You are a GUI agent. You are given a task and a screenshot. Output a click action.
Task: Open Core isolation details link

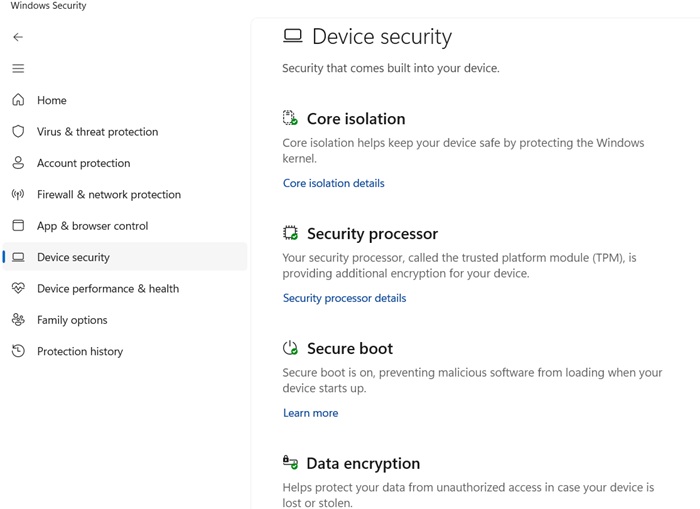[x=333, y=183]
